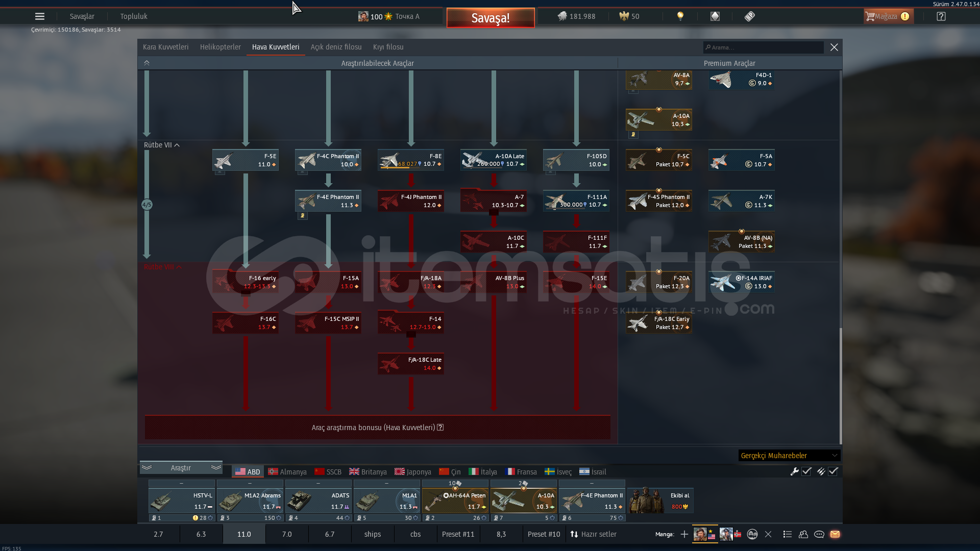Click the Arama search field
Screen dimensions: 980x551
(x=764, y=47)
